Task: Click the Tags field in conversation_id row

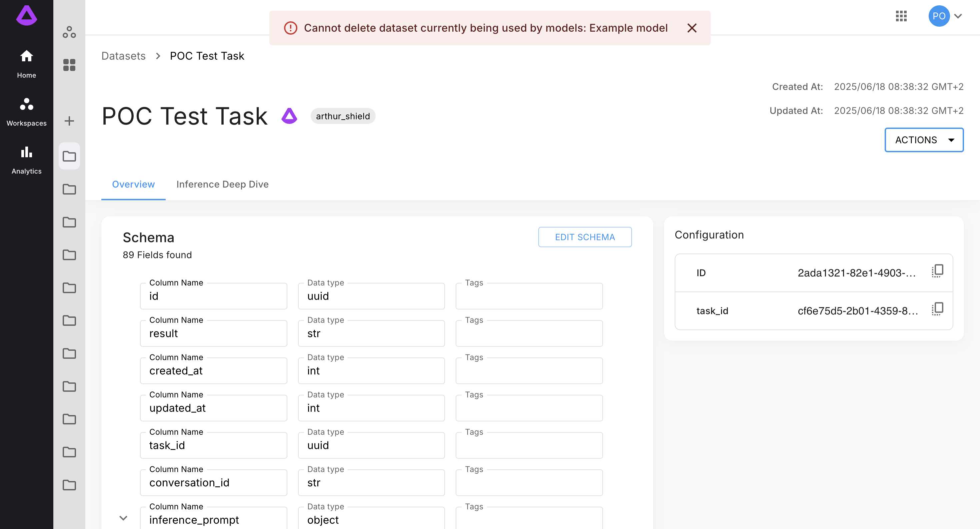Action: [x=529, y=482]
